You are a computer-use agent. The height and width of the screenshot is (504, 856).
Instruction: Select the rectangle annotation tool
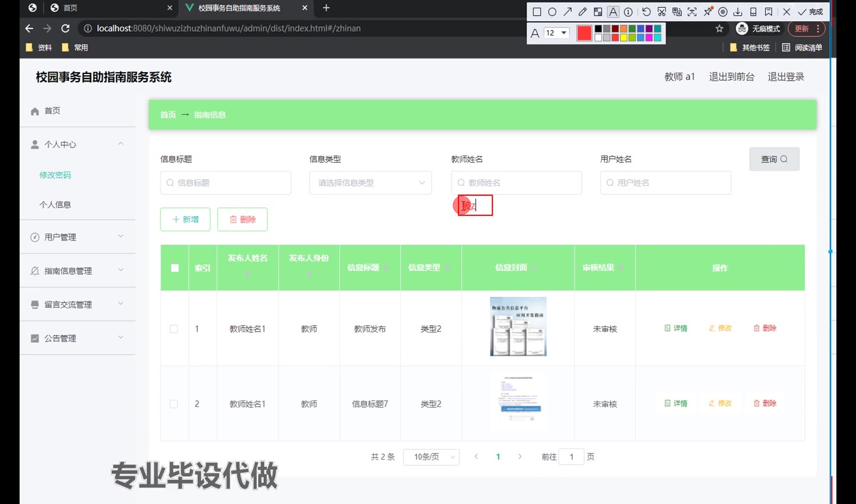[537, 12]
